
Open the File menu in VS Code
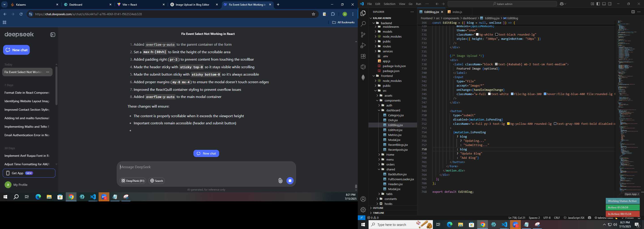(369, 4)
